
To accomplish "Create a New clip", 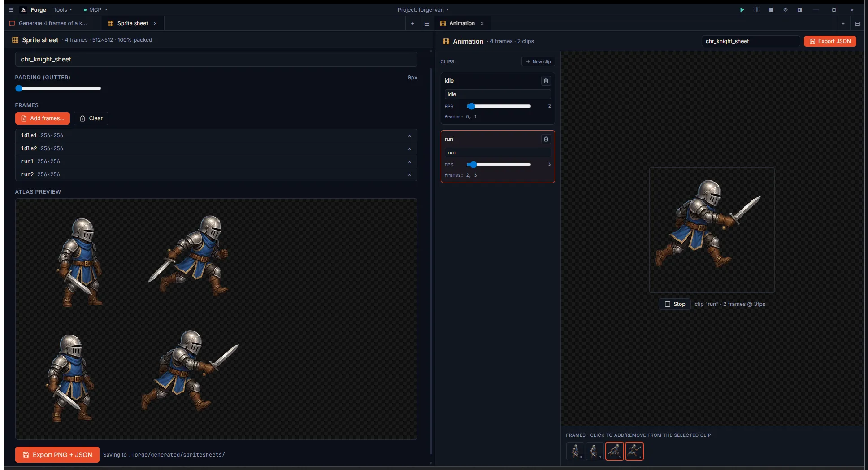I will 538,61.
